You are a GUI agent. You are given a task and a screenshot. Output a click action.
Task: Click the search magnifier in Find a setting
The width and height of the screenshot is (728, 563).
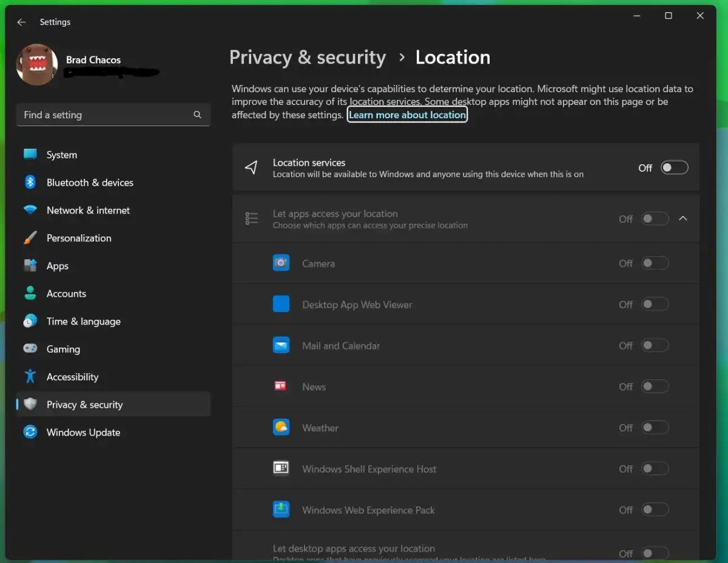(x=197, y=115)
